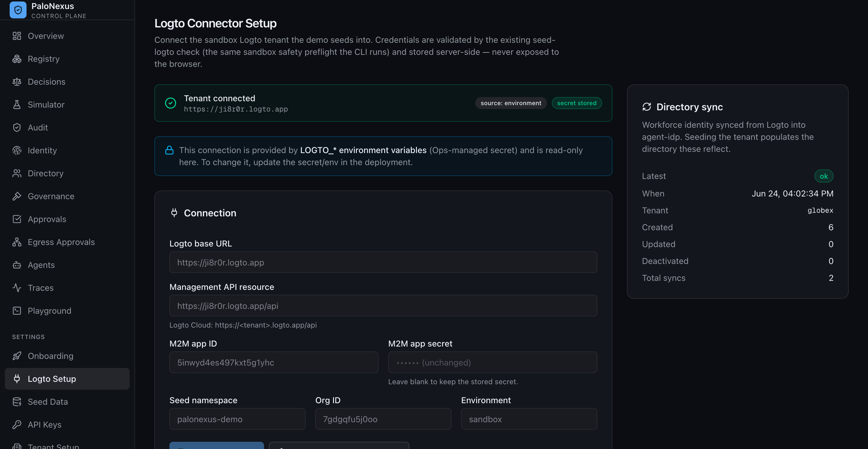Image resolution: width=868 pixels, height=449 pixels.
Task: Open the Overview page icon
Action: click(x=17, y=36)
